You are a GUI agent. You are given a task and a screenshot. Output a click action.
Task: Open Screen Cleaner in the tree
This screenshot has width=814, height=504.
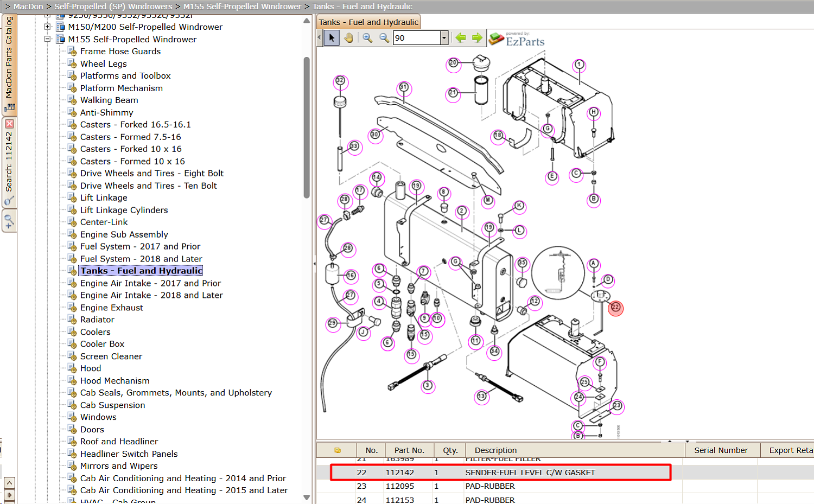pyautogui.click(x=111, y=356)
